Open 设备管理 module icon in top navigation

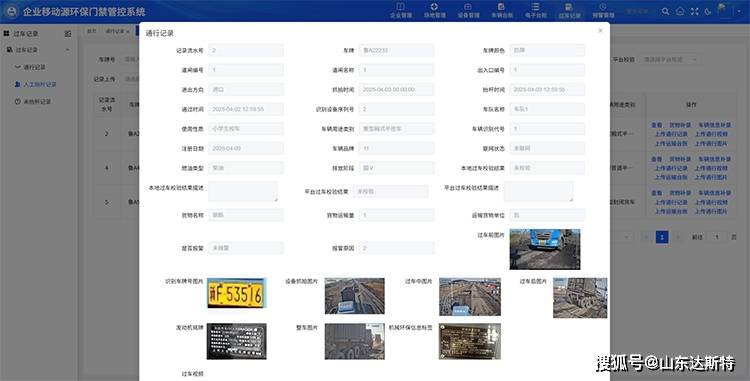(x=468, y=7)
